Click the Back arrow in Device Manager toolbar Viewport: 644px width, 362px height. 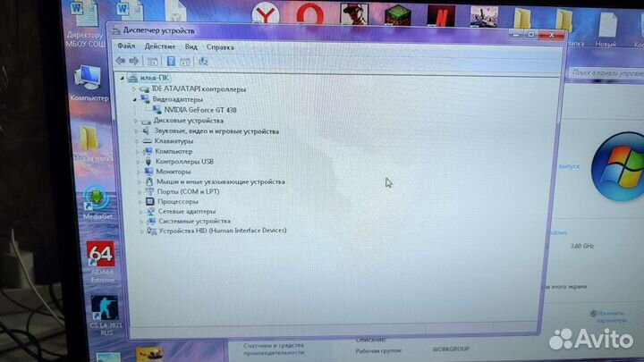tap(121, 61)
